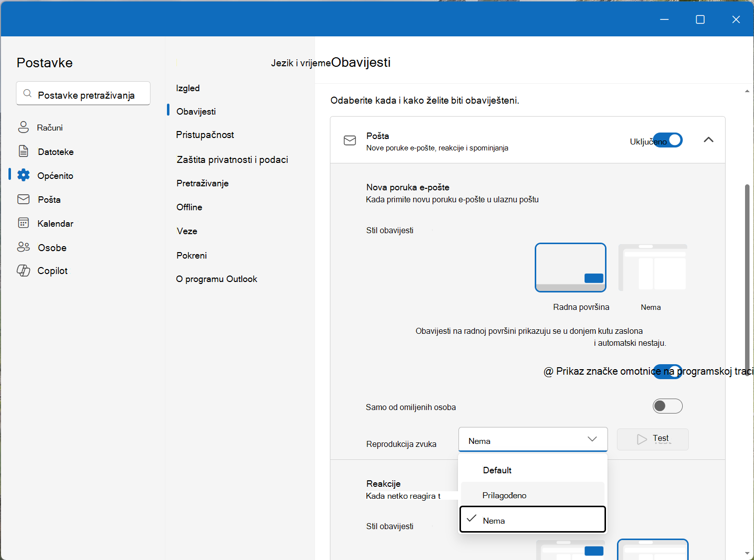Open the Računi accounts icon
This screenshot has width=754, height=560.
[x=23, y=127]
